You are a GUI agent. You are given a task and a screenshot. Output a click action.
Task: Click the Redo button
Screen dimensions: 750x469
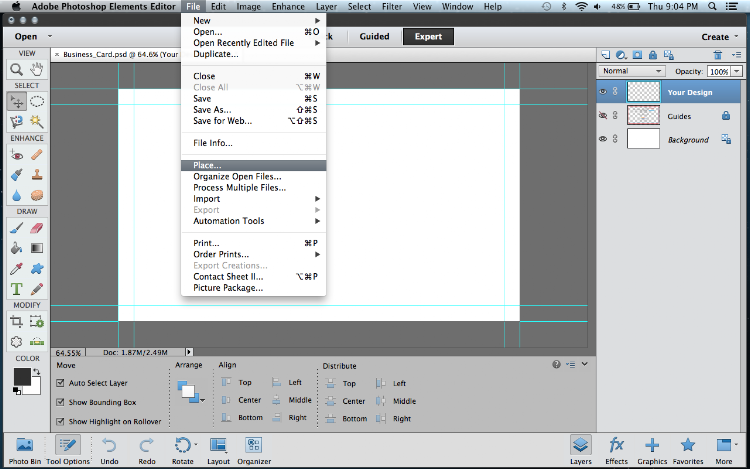click(x=147, y=450)
